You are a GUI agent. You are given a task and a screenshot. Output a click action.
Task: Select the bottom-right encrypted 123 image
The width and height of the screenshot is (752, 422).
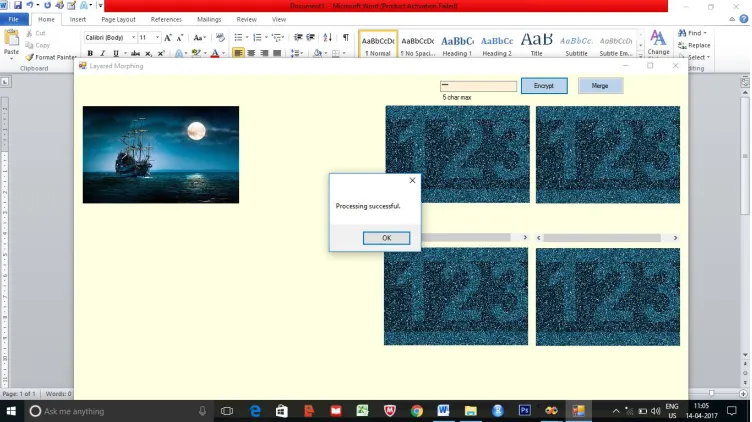click(x=608, y=296)
